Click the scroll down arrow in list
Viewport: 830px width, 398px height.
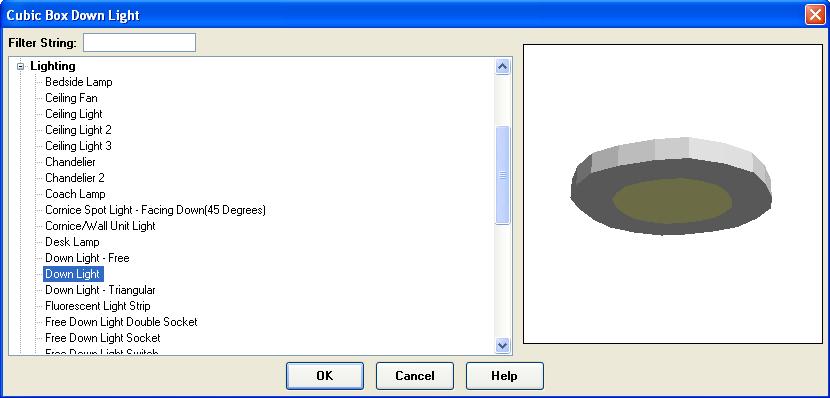click(502, 346)
